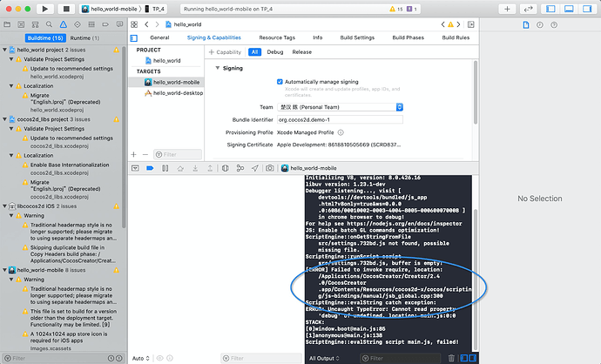Viewport: 601px width, 364px height.
Task: Show only the console pane toggle
Action: [x=473, y=358]
